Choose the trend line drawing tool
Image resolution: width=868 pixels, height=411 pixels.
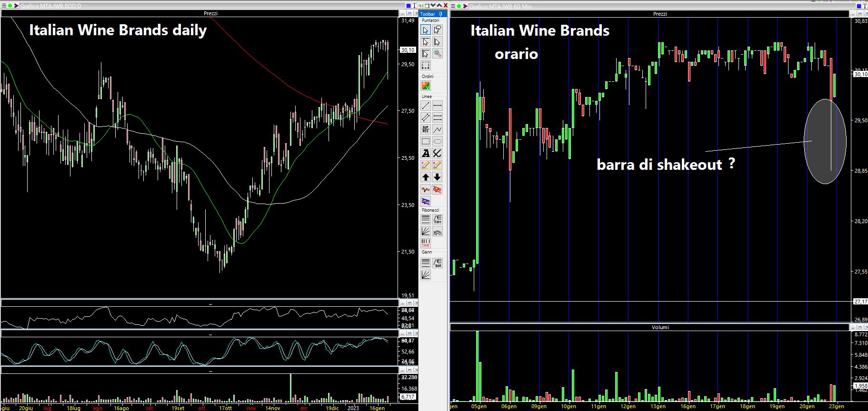pyautogui.click(x=426, y=106)
